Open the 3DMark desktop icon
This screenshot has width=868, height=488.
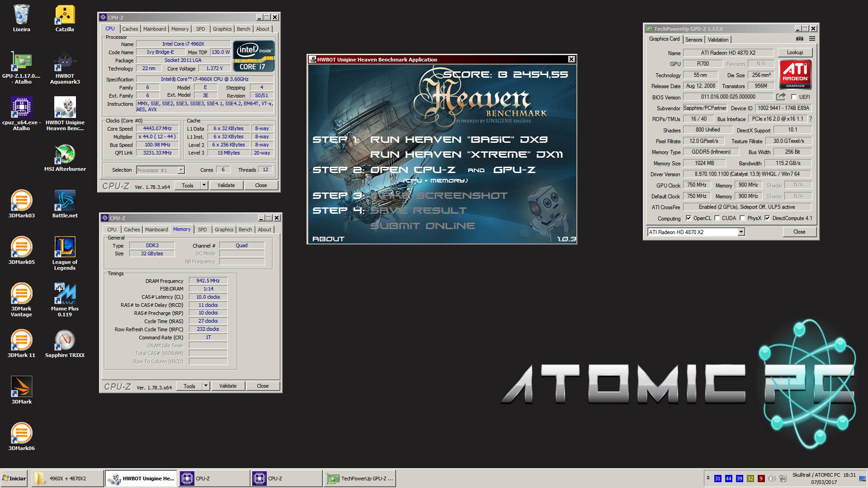pos(21,390)
